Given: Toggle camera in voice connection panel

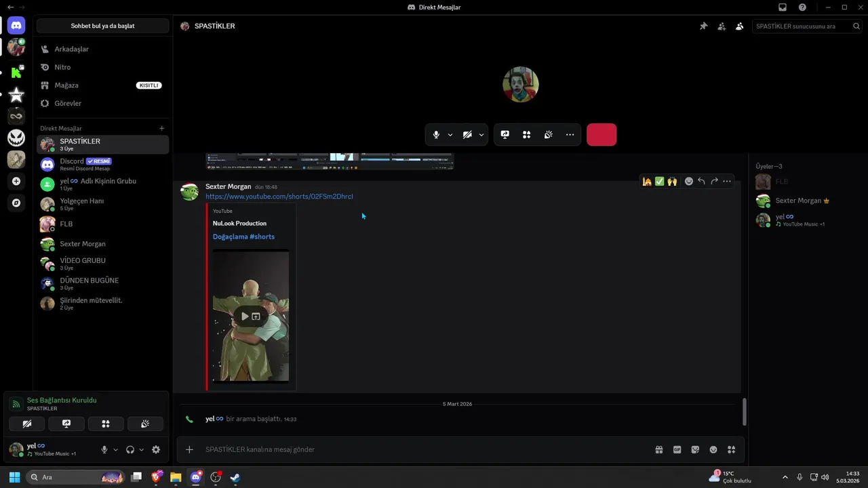Looking at the screenshot, I should click(x=27, y=424).
